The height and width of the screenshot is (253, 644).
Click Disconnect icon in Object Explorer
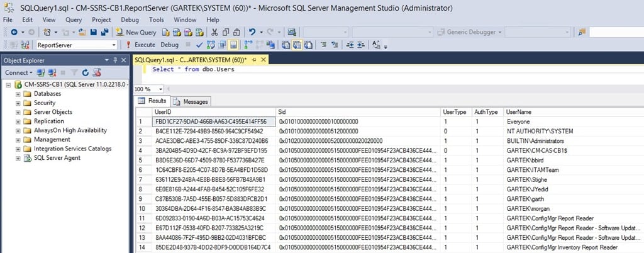coord(51,72)
